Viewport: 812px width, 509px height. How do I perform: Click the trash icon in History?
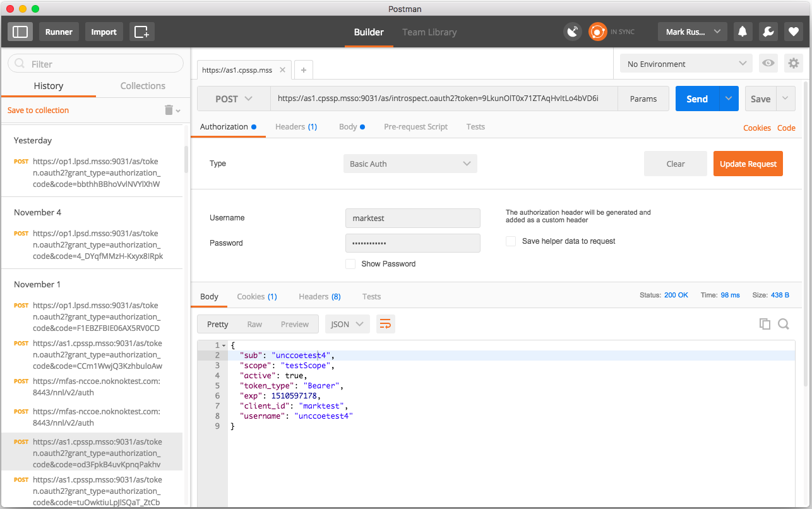pos(169,110)
